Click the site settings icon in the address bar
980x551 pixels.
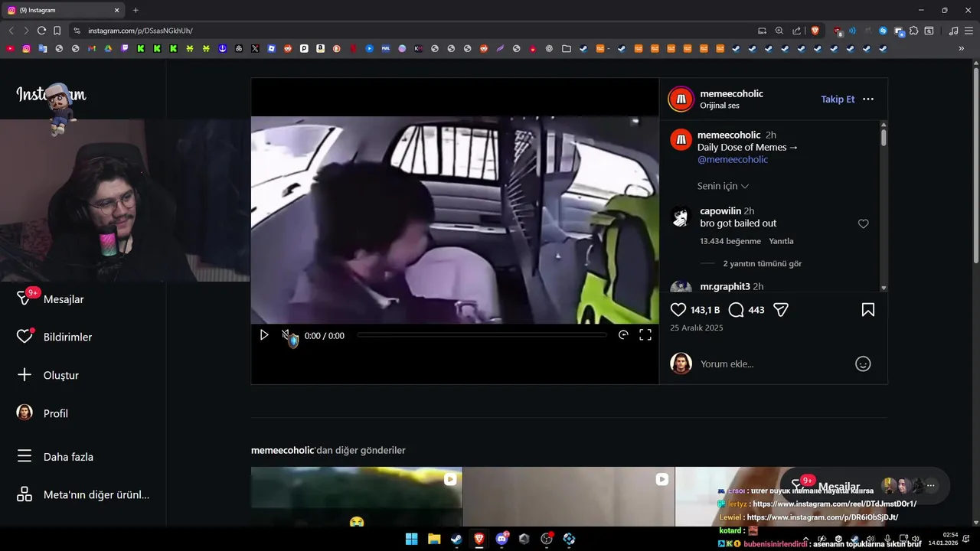(x=77, y=31)
